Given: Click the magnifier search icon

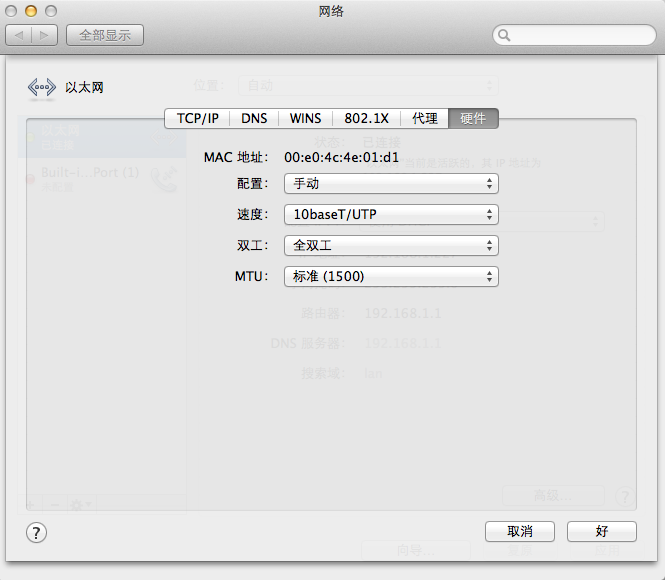Looking at the screenshot, I should pyautogui.click(x=504, y=35).
